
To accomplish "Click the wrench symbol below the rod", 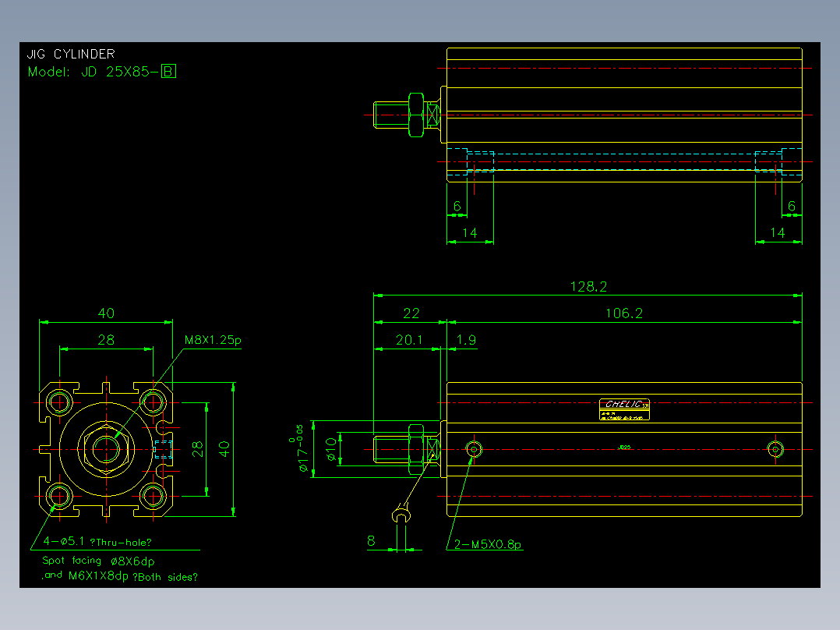I will (401, 514).
